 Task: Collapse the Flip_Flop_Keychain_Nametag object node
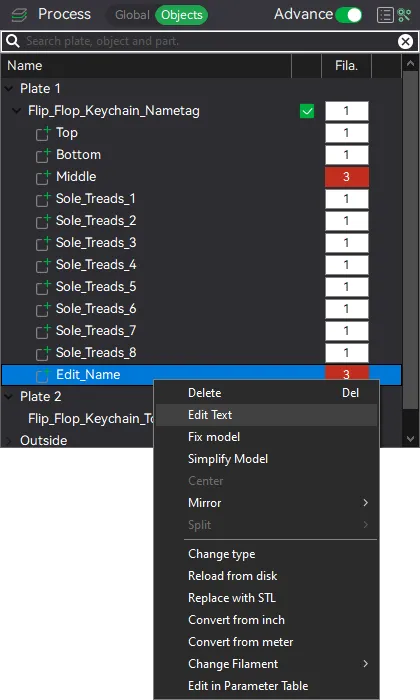click(17, 110)
